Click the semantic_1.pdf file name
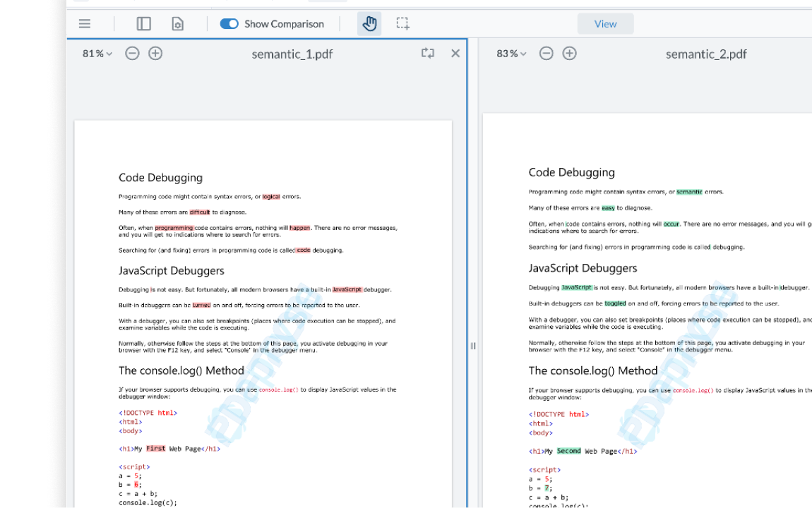Screen dimensions: 812x508 tap(292, 54)
